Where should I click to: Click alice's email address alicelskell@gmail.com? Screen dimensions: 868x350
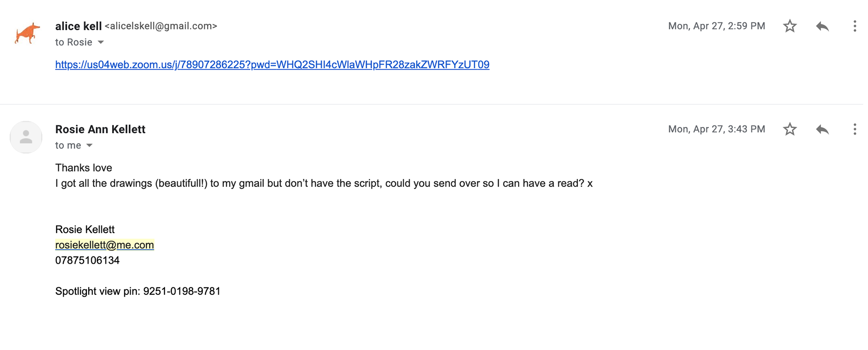coord(161,26)
